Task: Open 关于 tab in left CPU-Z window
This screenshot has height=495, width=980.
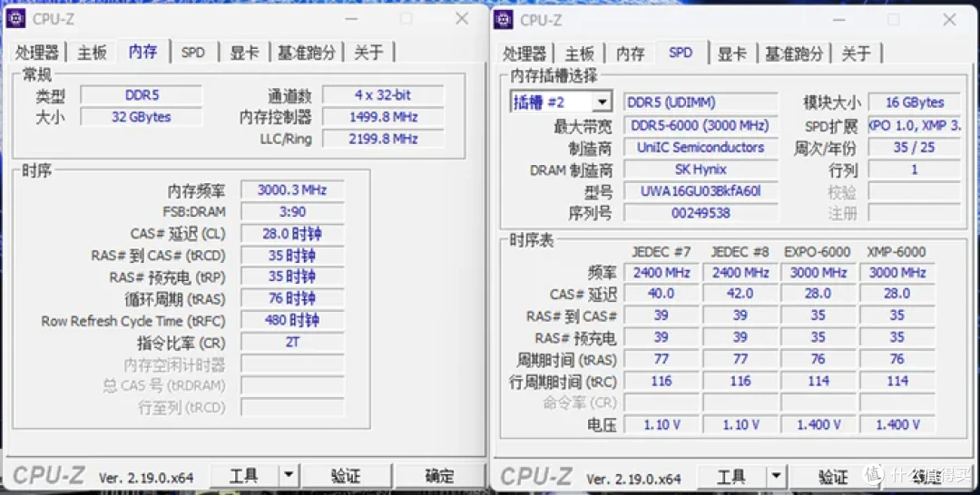Action: point(368,53)
